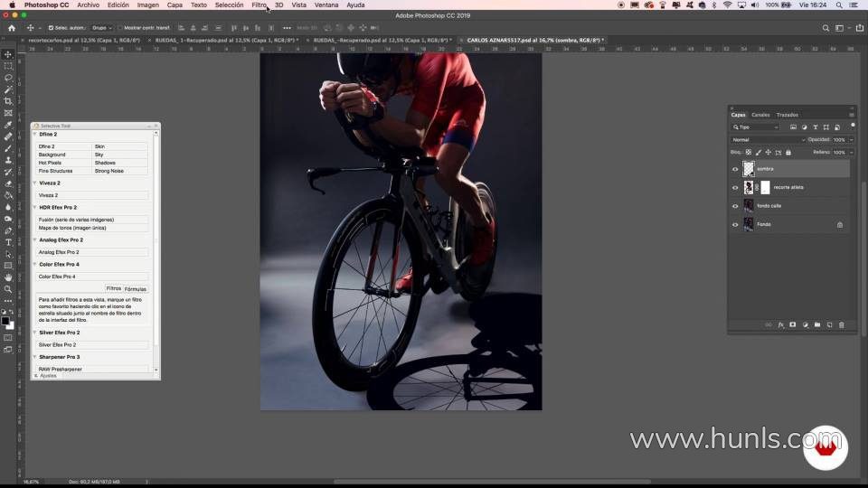Open the Capa menu
Image resolution: width=868 pixels, height=488 pixels.
point(175,5)
